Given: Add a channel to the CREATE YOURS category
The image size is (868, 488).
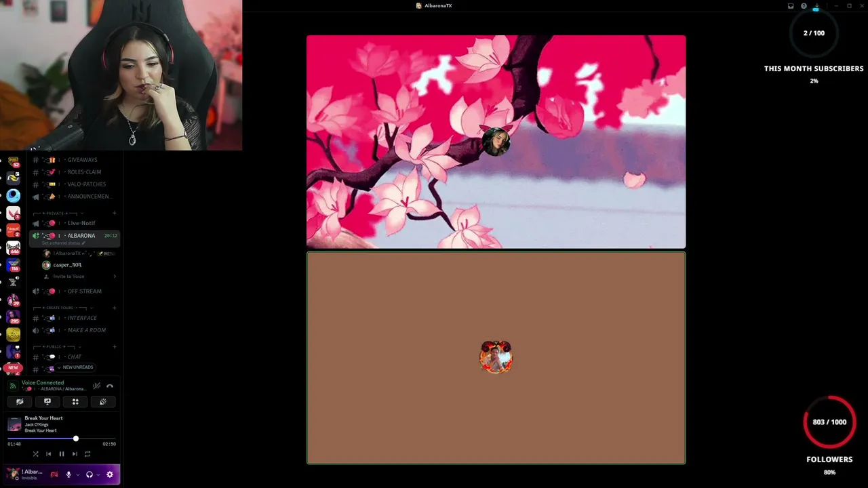Looking at the screenshot, I should coord(115,308).
